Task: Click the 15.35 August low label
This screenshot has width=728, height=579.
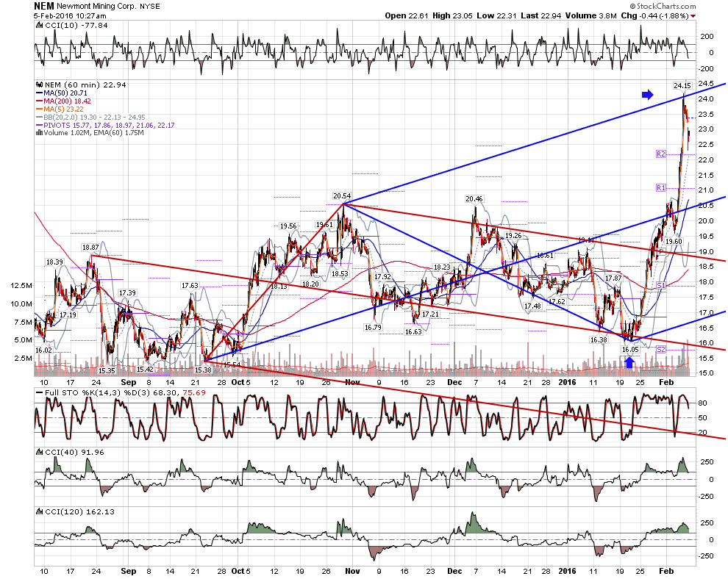Action: point(107,370)
